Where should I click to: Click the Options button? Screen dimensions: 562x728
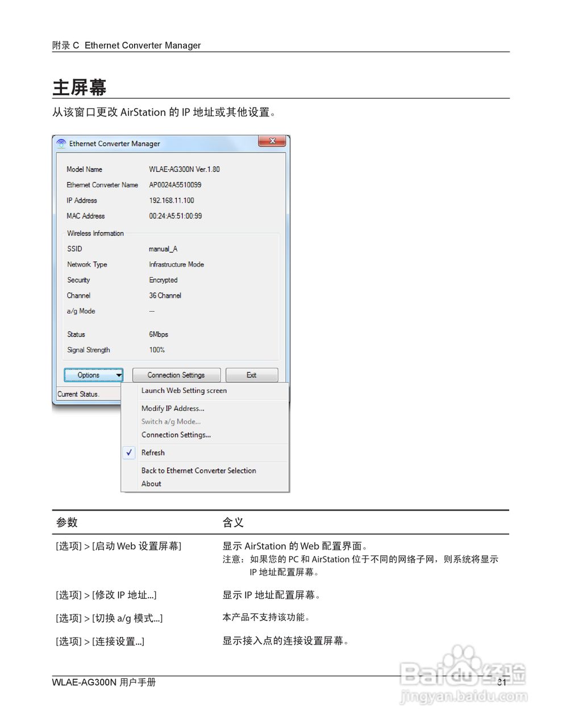(89, 375)
